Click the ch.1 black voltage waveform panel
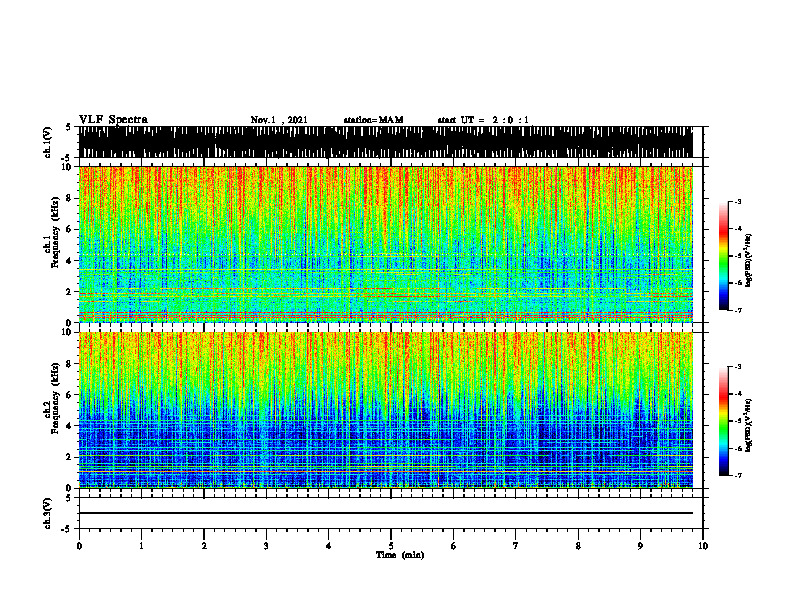This screenshot has height=612, width=792. [385, 142]
